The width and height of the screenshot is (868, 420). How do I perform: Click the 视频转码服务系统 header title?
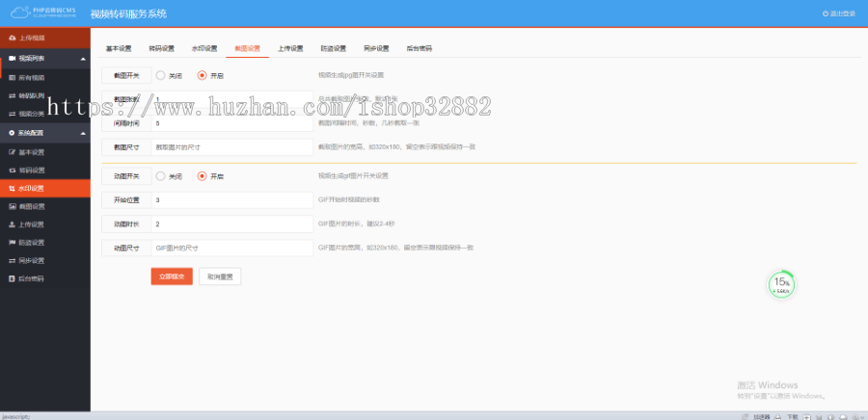tap(128, 13)
